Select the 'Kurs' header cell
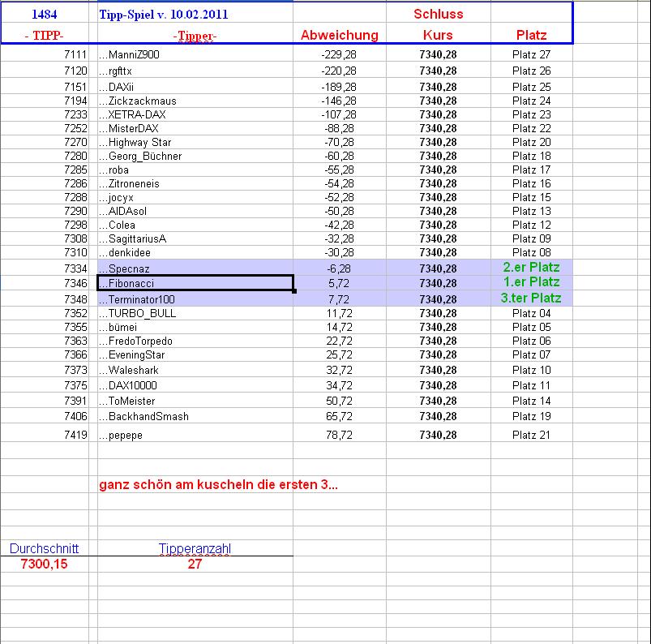The width and height of the screenshot is (651, 644). coord(438,35)
